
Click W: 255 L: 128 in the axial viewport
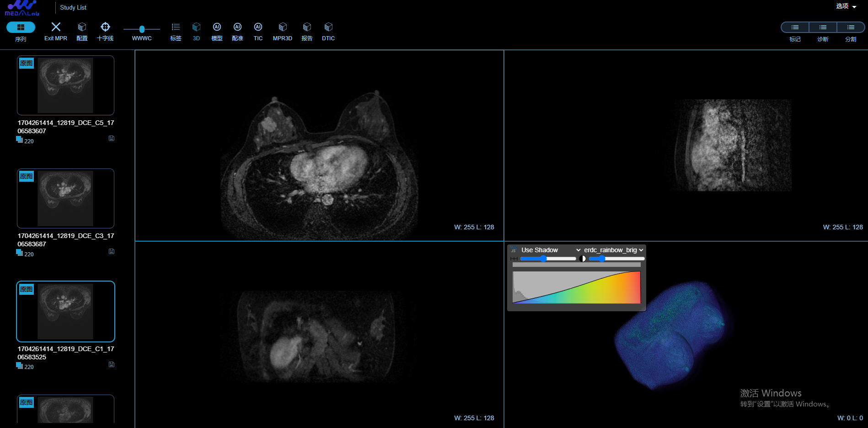(474, 227)
